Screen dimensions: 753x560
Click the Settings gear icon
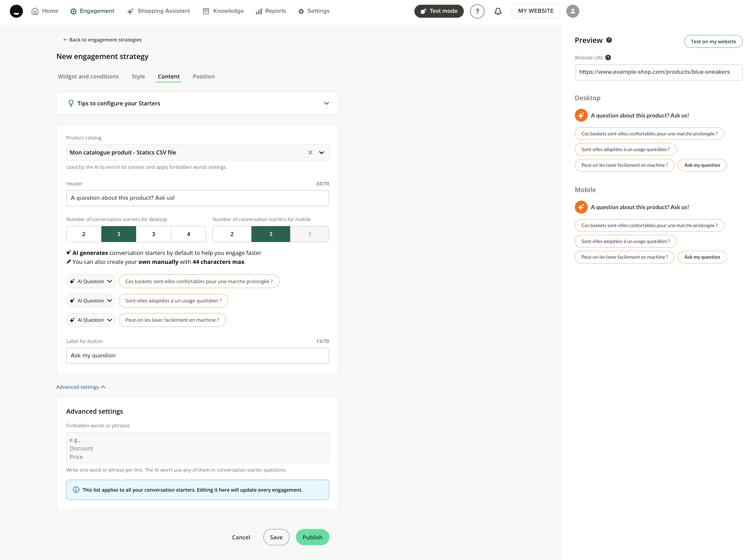point(301,11)
